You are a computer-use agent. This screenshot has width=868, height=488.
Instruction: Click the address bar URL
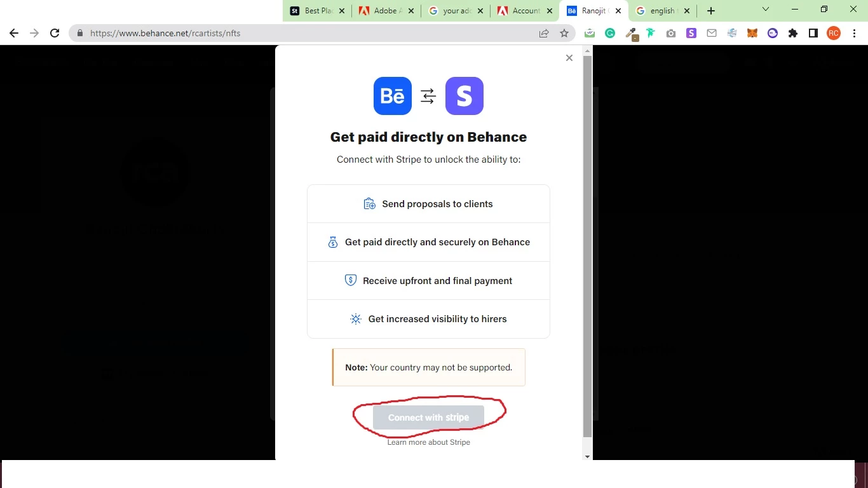[165, 33]
